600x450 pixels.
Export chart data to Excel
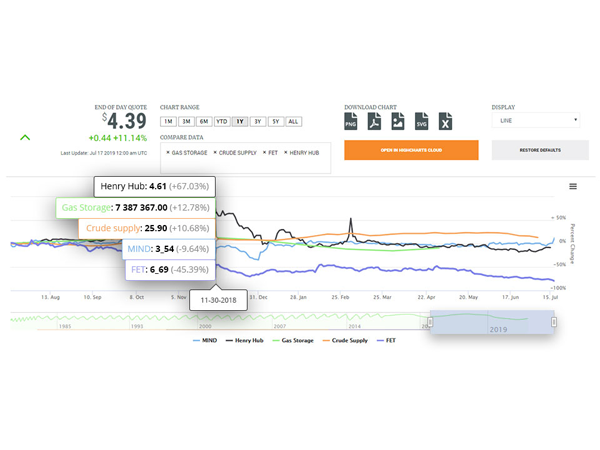(445, 121)
